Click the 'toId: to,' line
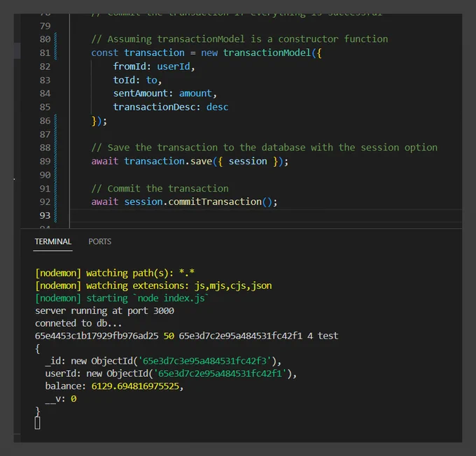 click(137, 80)
